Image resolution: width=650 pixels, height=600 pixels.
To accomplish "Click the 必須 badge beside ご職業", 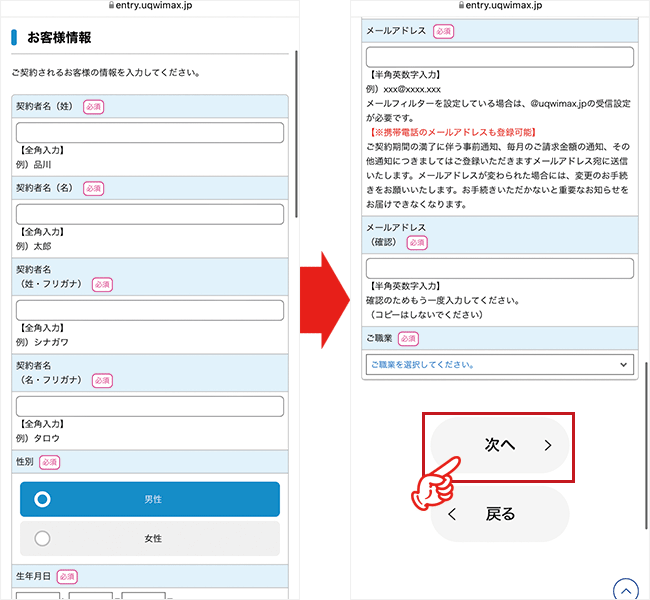I will point(408,339).
